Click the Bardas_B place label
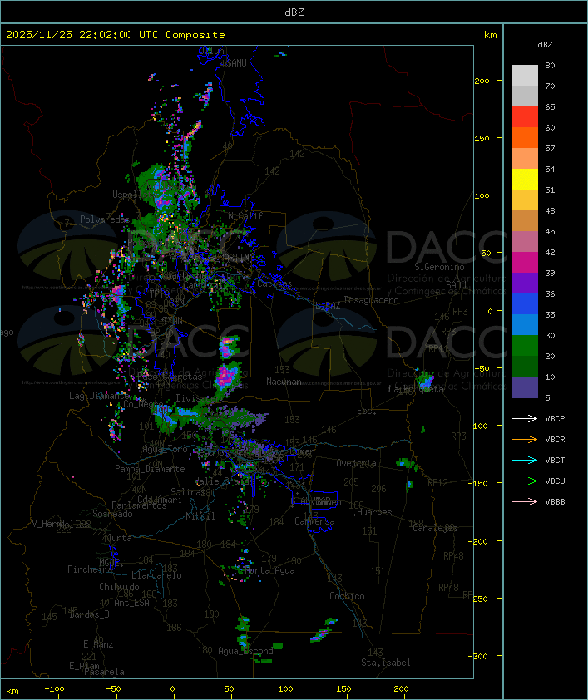The image size is (588, 700). (89, 614)
